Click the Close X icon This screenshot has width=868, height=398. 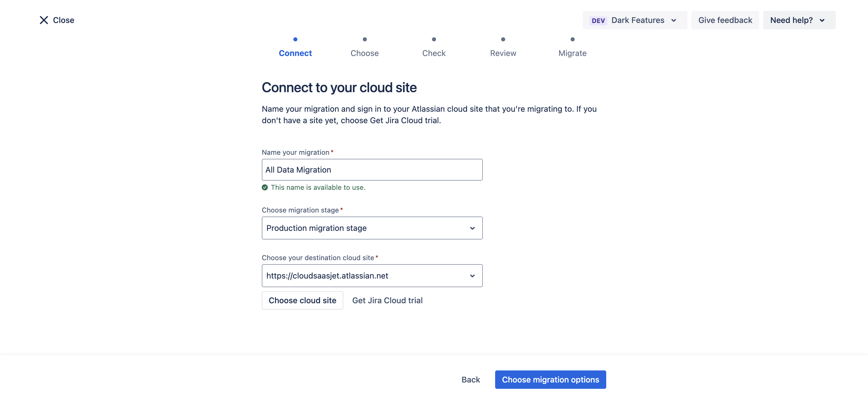point(44,20)
